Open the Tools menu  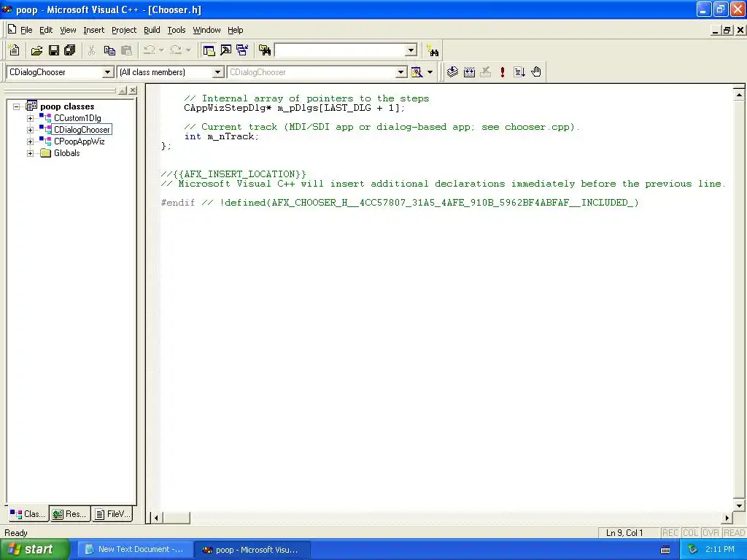(177, 30)
